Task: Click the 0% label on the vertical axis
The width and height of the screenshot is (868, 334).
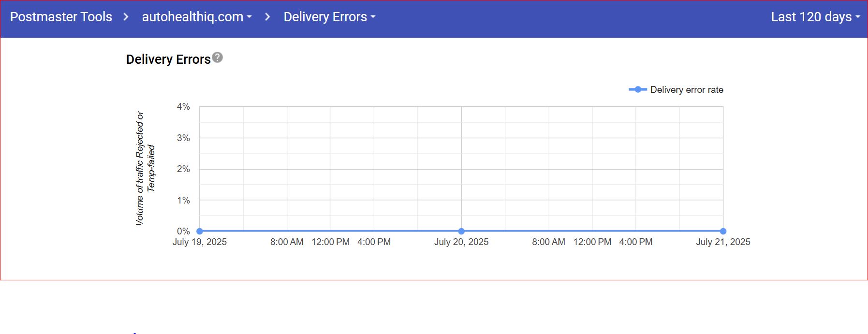Action: [183, 232]
